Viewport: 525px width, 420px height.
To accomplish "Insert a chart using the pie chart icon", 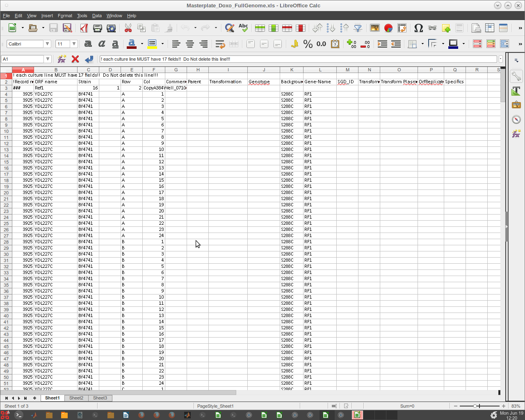I will [x=388, y=28].
